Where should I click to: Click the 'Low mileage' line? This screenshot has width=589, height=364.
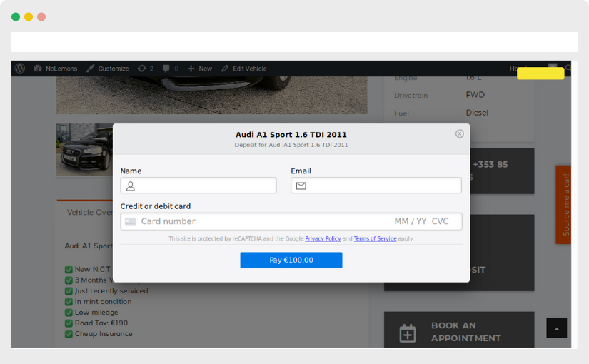click(x=91, y=313)
